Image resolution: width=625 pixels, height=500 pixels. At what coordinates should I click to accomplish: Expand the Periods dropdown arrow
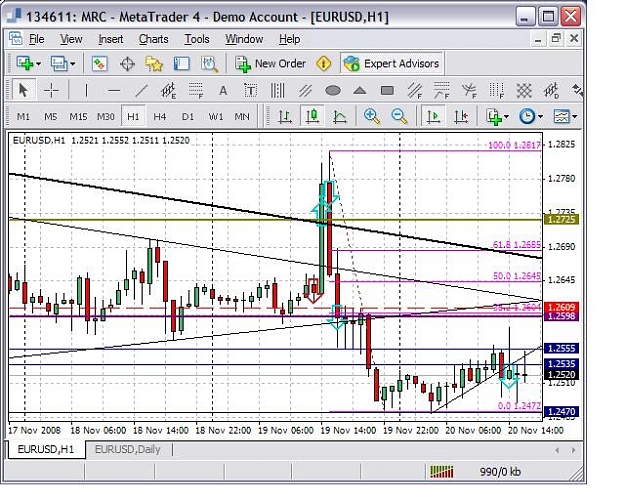click(x=540, y=117)
